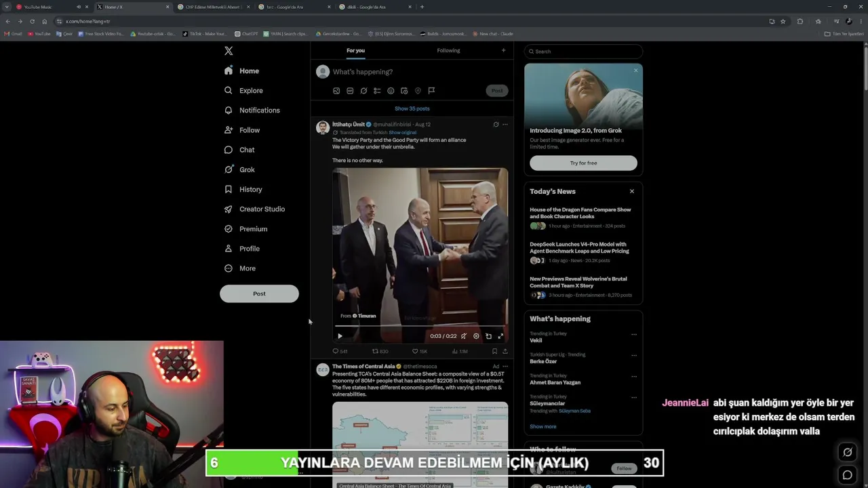Image resolution: width=868 pixels, height=488 pixels.
Task: Open the Follow section in the sidebar
Action: click(x=242, y=130)
